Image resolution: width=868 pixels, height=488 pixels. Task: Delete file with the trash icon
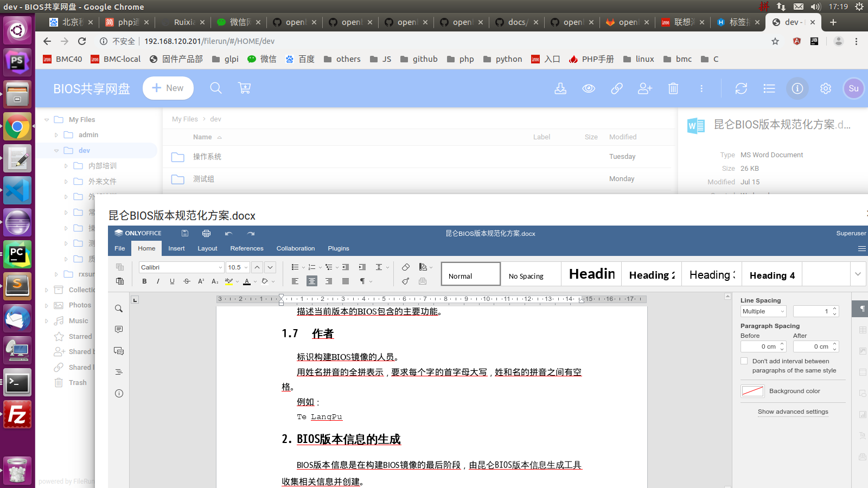click(x=673, y=88)
